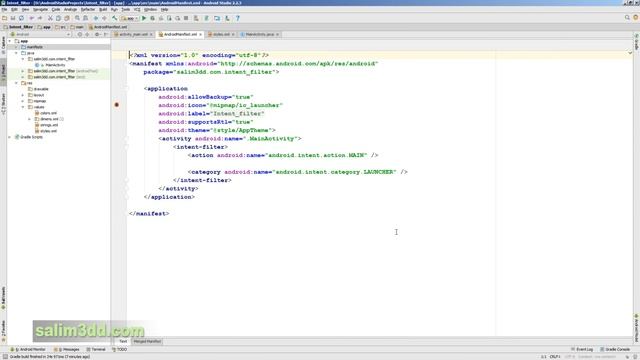The image size is (640, 360).
Task: Select strings.xml in the project tree
Action: (49, 125)
